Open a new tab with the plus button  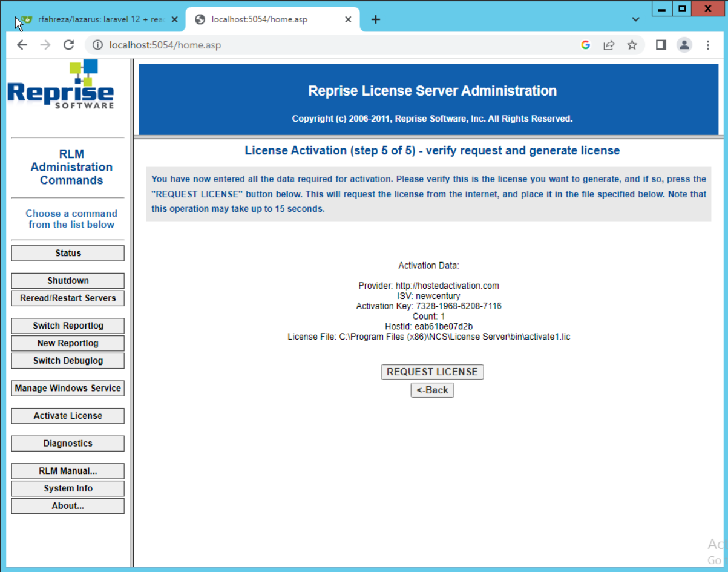coord(376,19)
